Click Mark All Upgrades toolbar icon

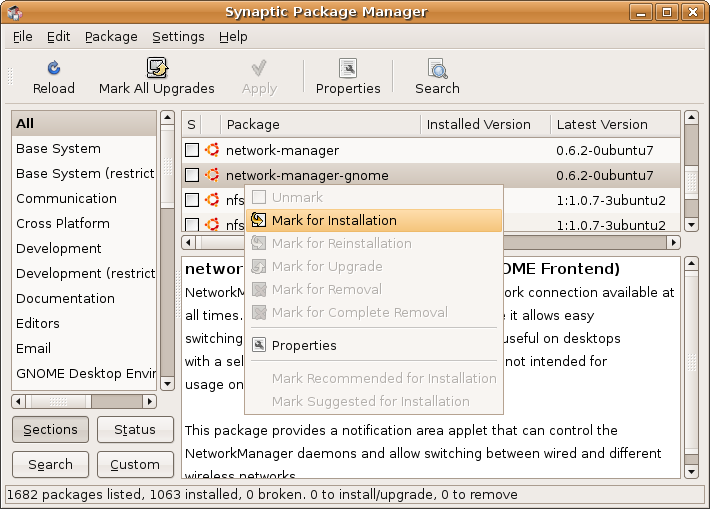(x=157, y=68)
